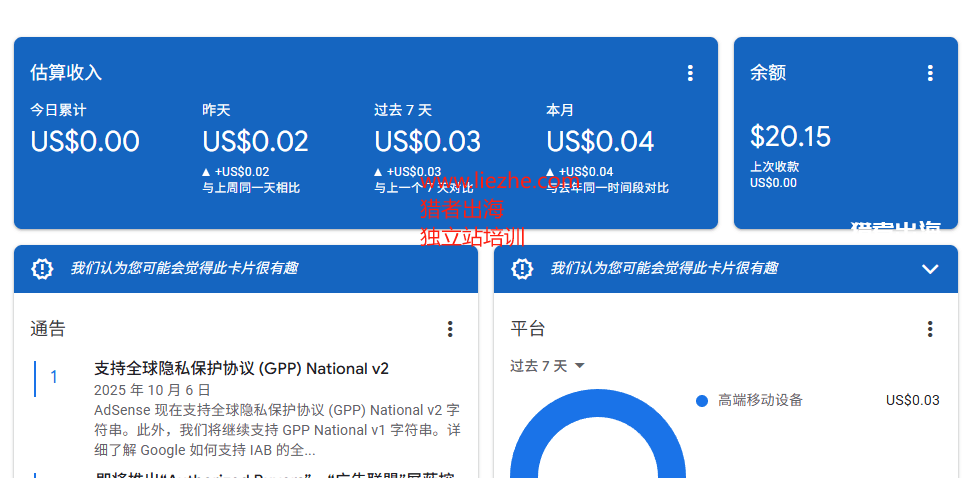The image size is (971, 478).
Task: Open the 估算收入 card three-dot menu
Action: click(690, 73)
